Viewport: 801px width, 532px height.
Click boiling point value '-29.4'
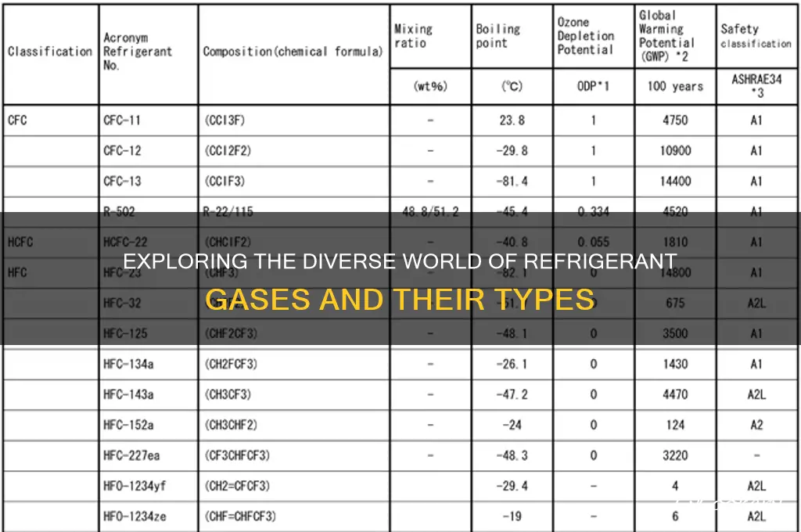512,486
